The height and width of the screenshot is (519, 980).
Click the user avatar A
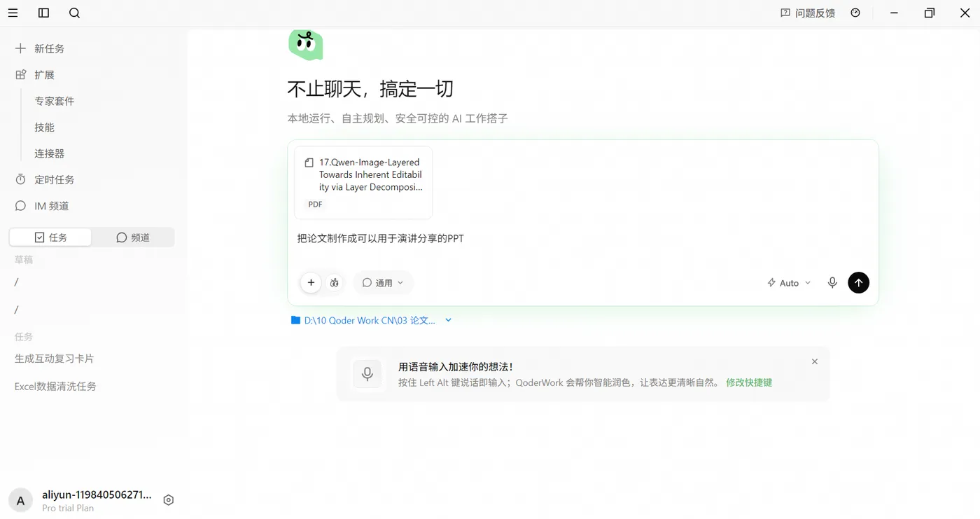click(x=20, y=501)
